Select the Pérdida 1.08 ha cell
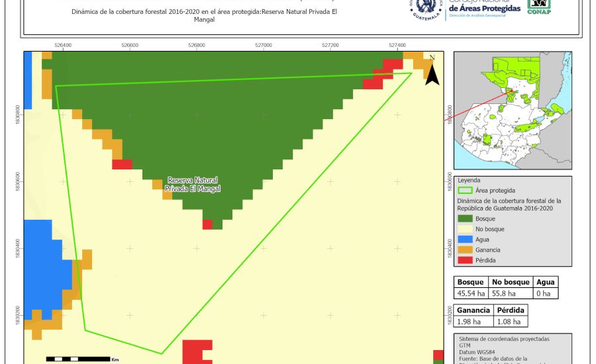The width and height of the screenshot is (596, 364). coord(510,322)
